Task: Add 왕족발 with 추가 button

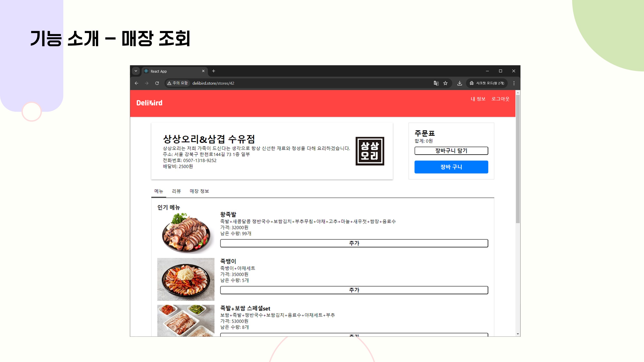Action: 354,243
